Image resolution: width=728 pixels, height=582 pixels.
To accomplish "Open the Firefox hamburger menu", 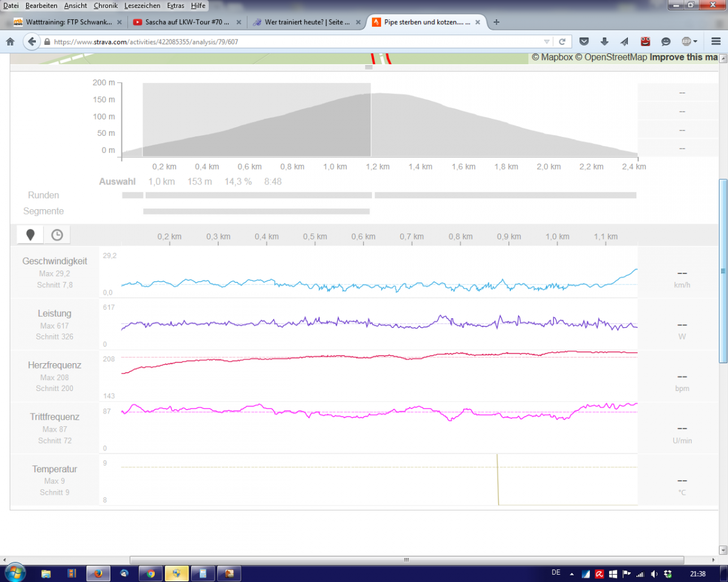I will pyautogui.click(x=715, y=42).
